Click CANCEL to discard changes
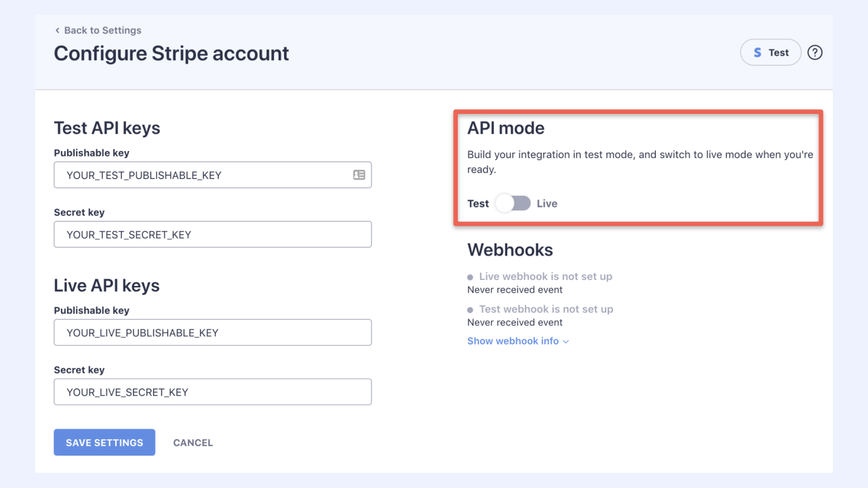Image resolution: width=868 pixels, height=488 pixels. point(193,442)
